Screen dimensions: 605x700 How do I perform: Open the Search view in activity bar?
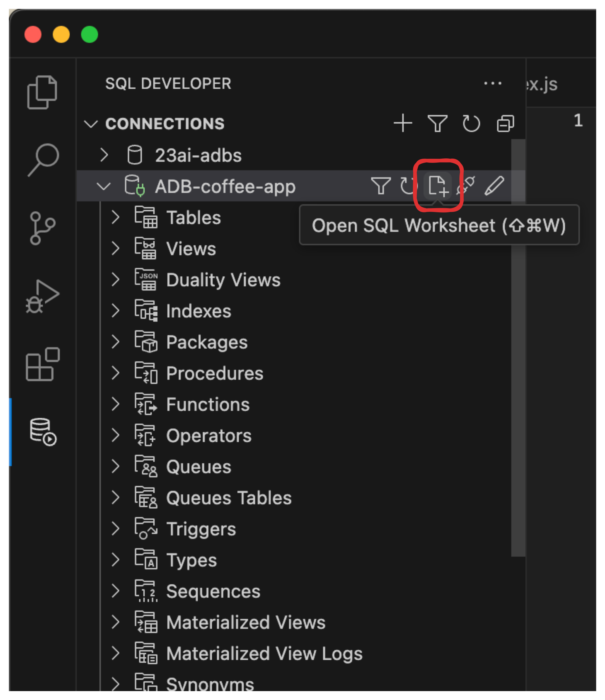click(43, 160)
